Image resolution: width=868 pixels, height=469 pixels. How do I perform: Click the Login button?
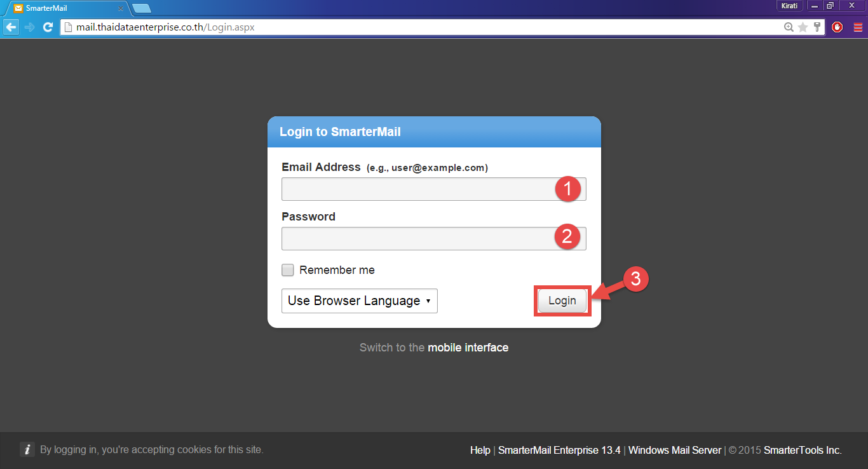[x=562, y=301]
